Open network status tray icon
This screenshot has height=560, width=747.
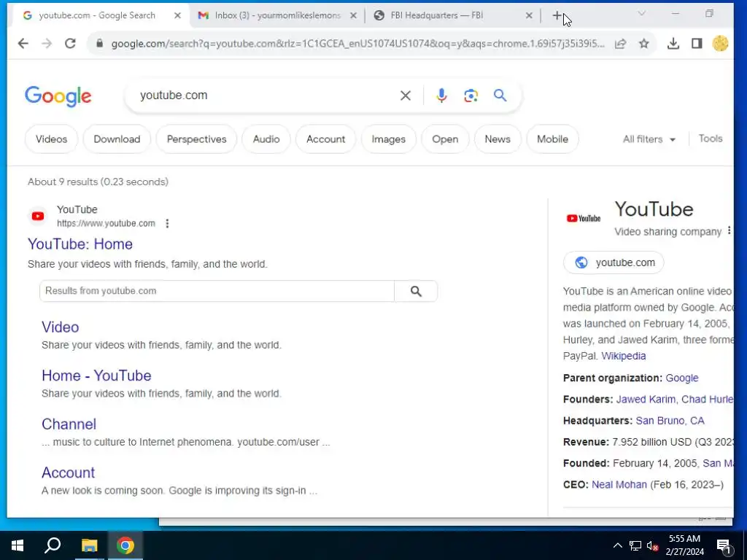pyautogui.click(x=635, y=545)
